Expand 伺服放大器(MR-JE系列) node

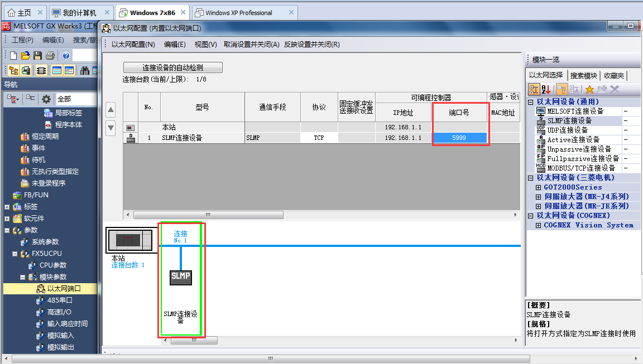tap(539, 206)
